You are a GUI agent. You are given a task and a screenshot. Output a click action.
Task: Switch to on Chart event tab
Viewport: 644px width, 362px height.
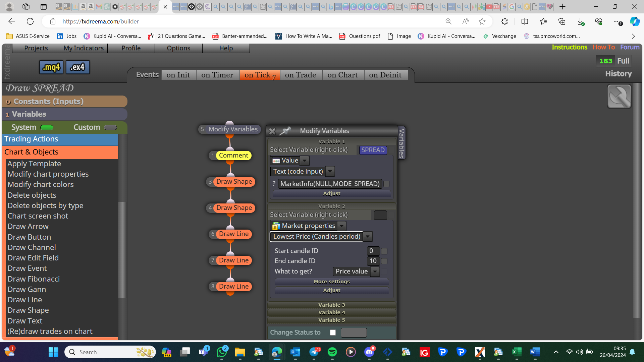[x=342, y=75]
